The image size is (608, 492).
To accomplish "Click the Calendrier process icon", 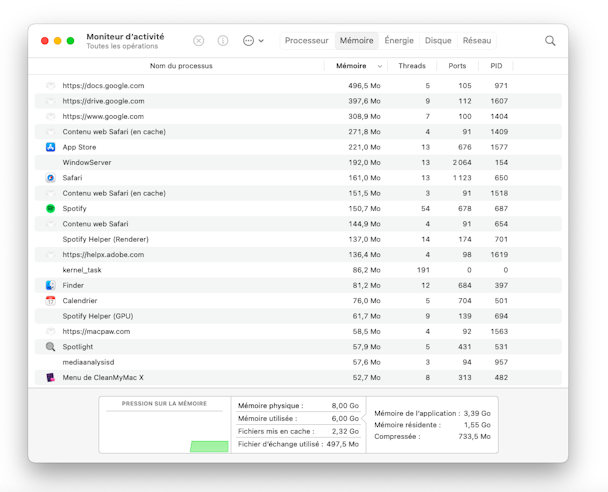I will [50, 300].
